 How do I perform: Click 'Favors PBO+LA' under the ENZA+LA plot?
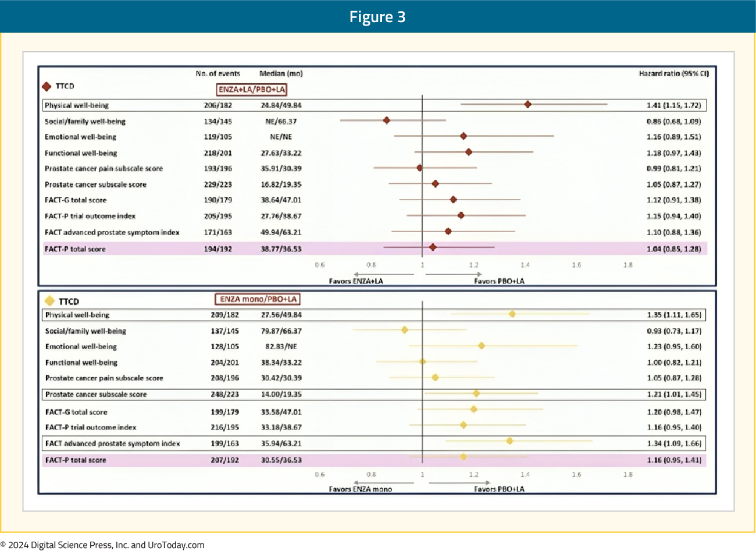[x=499, y=281]
